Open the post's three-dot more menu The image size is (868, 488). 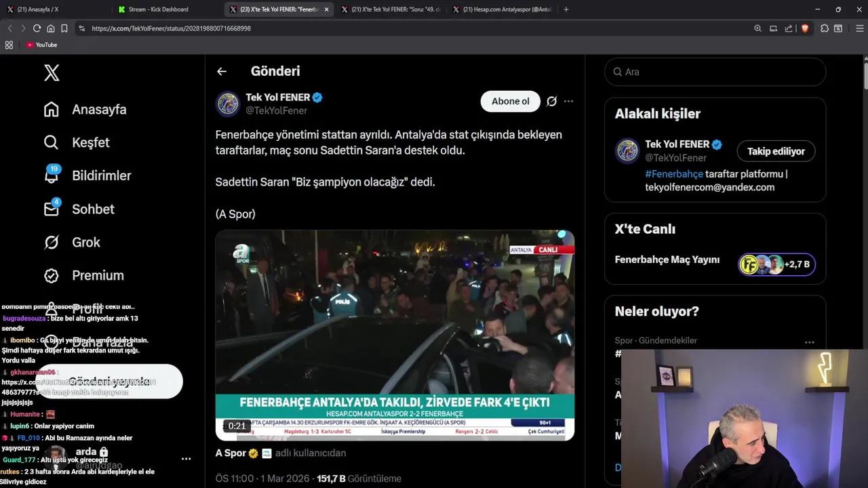pos(568,101)
